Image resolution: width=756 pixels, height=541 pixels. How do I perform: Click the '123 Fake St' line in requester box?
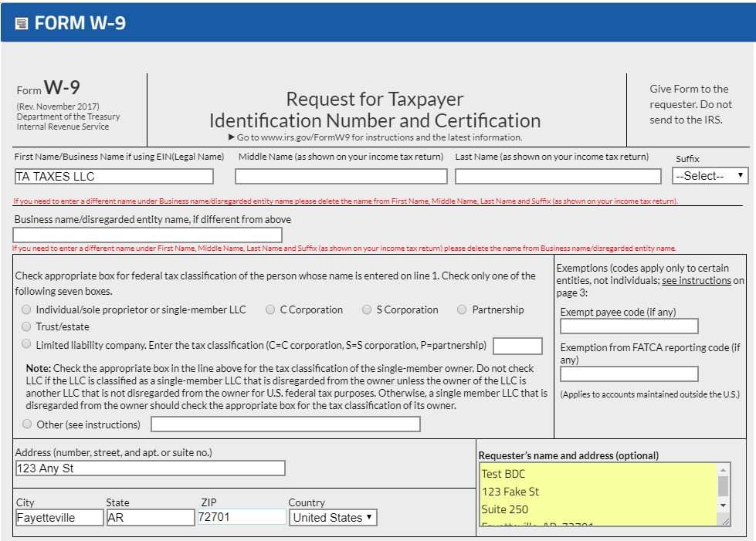510,492
